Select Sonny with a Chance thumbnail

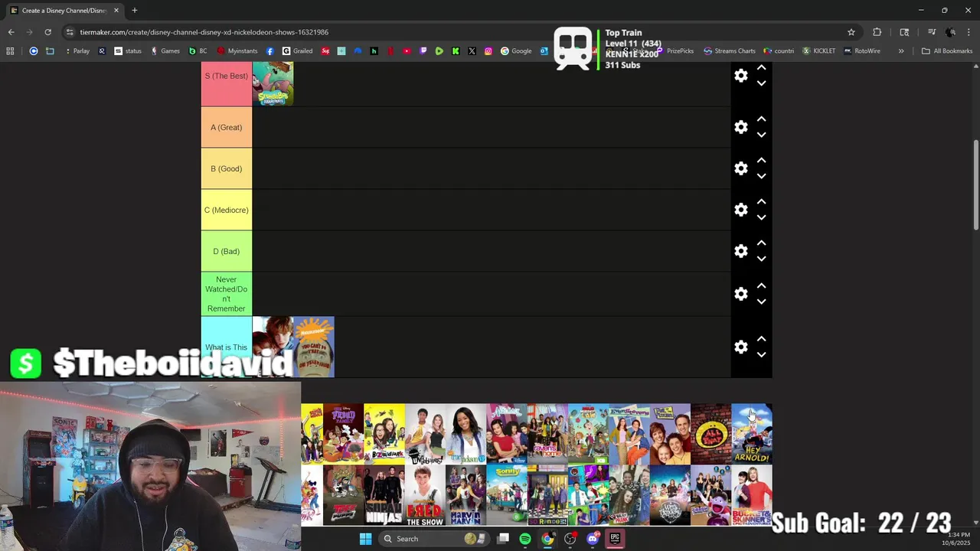pyautogui.click(x=507, y=495)
